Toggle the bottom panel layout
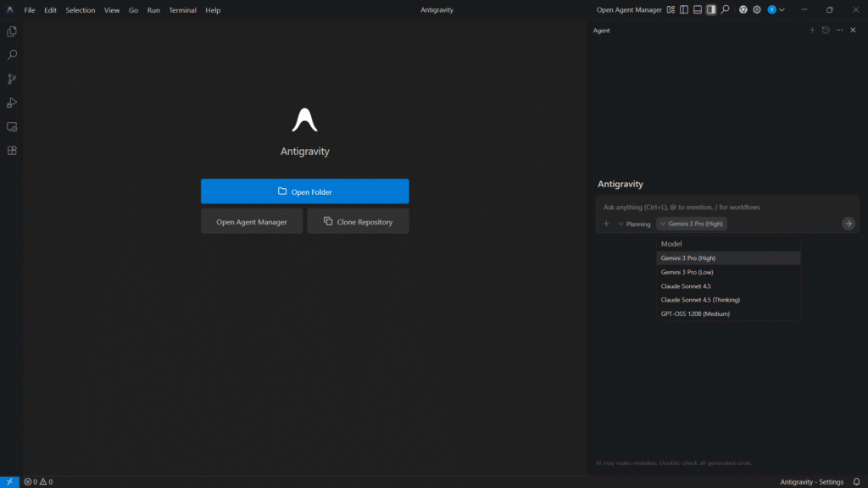This screenshot has height=488, width=868. [x=698, y=10]
